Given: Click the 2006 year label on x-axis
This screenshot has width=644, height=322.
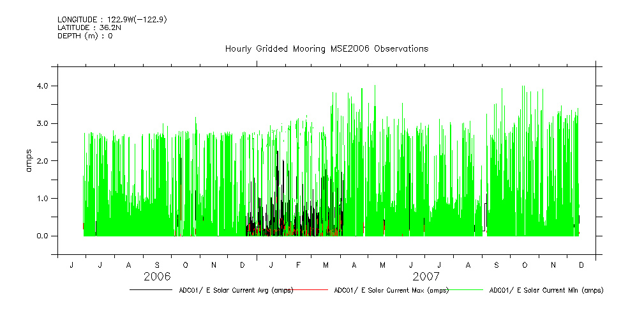Looking at the screenshot, I should 157,277.
